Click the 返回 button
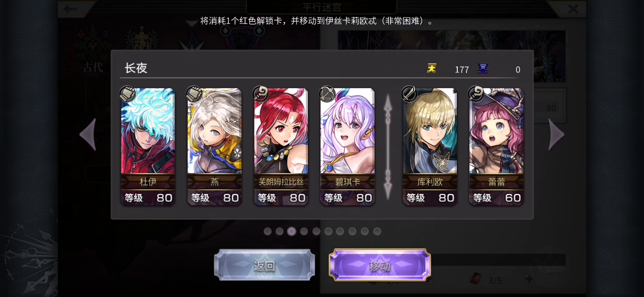The width and height of the screenshot is (644, 297). 265,265
